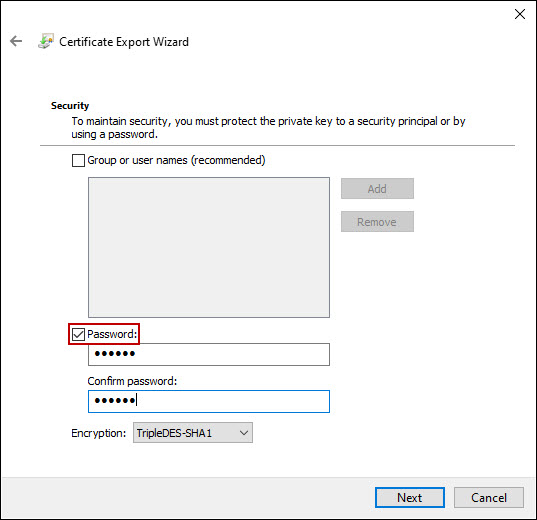Click the Encryption label
This screenshot has height=520, width=537.
tap(99, 433)
